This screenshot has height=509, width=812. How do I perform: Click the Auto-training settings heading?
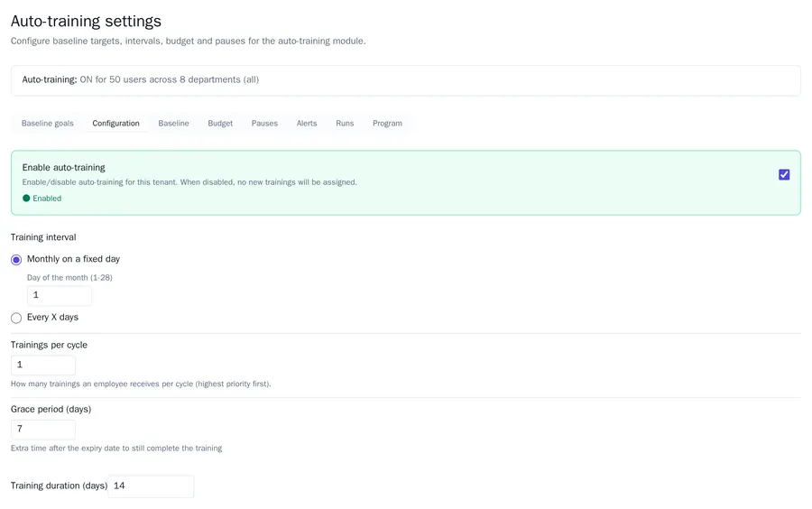click(86, 22)
